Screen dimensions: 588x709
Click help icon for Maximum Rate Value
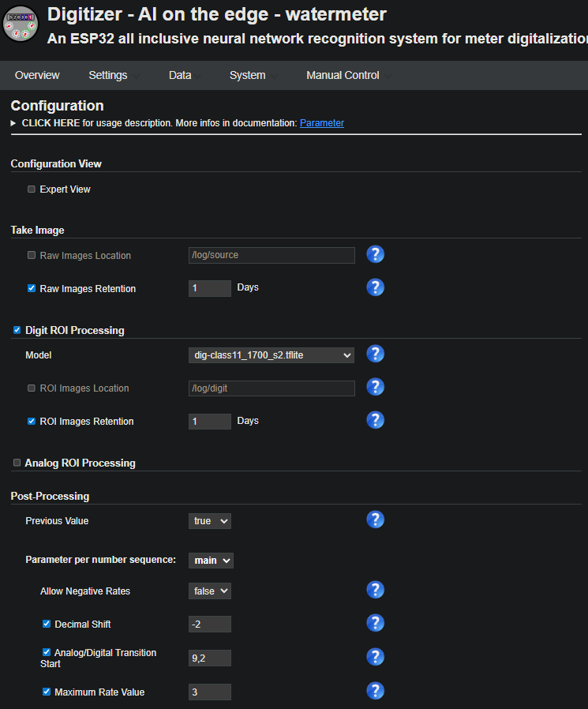pos(376,691)
